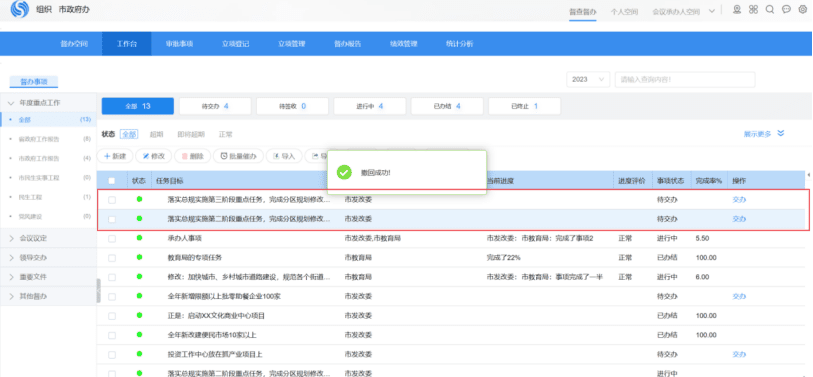Image resolution: width=813 pixels, height=377 pixels.
Task: Tick checkbox for 全年新改建便民市场10家以上 row
Action: tap(112, 336)
